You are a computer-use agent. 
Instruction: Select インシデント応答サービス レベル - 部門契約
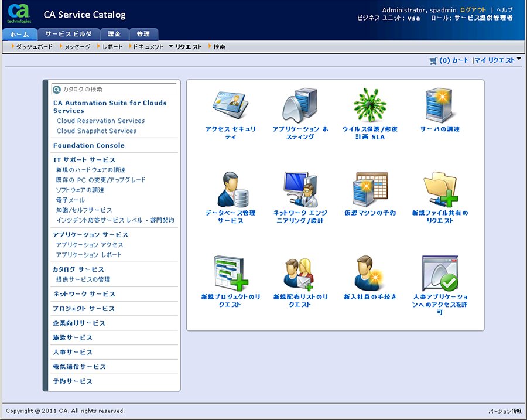tap(115, 220)
